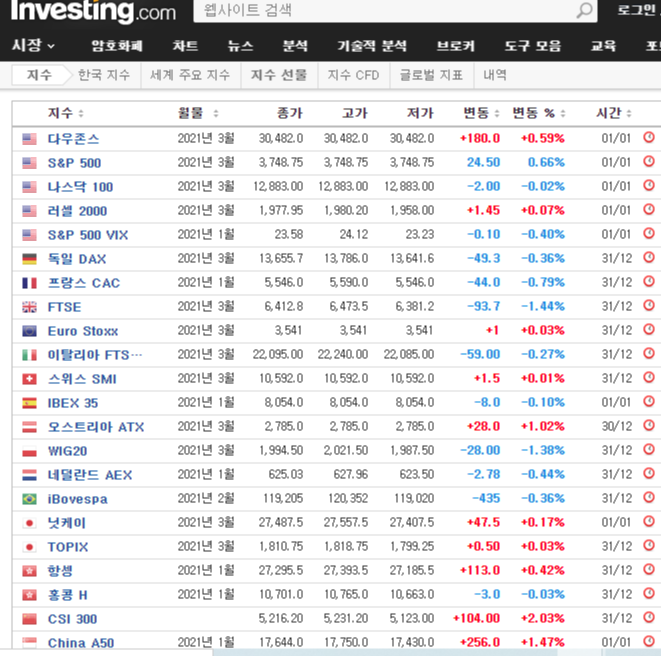Click the 로그인 login link

[638, 10]
